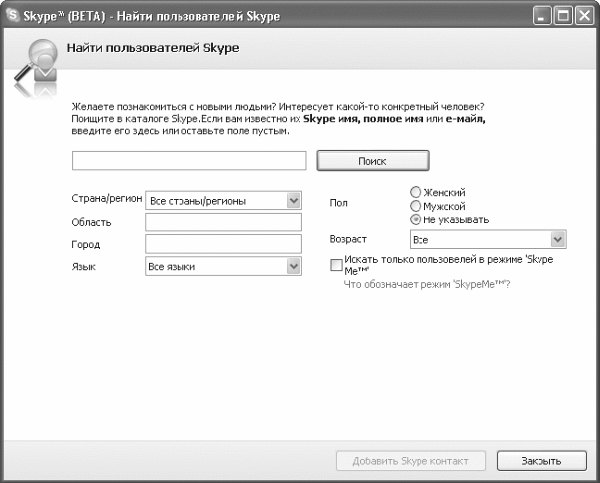Open the Страна/регион dropdown
The height and width of the screenshot is (483, 600).
coord(293,200)
